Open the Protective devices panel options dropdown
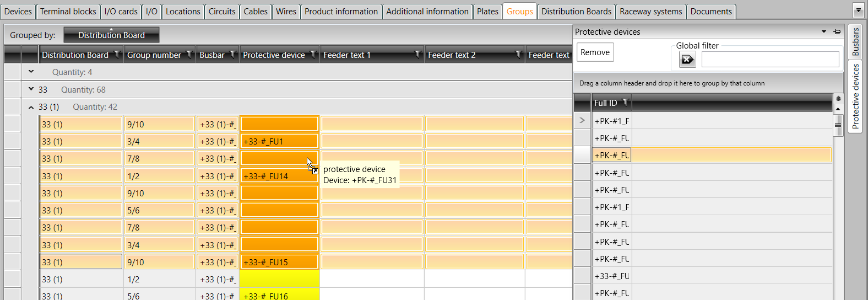The image size is (868, 300). (824, 32)
